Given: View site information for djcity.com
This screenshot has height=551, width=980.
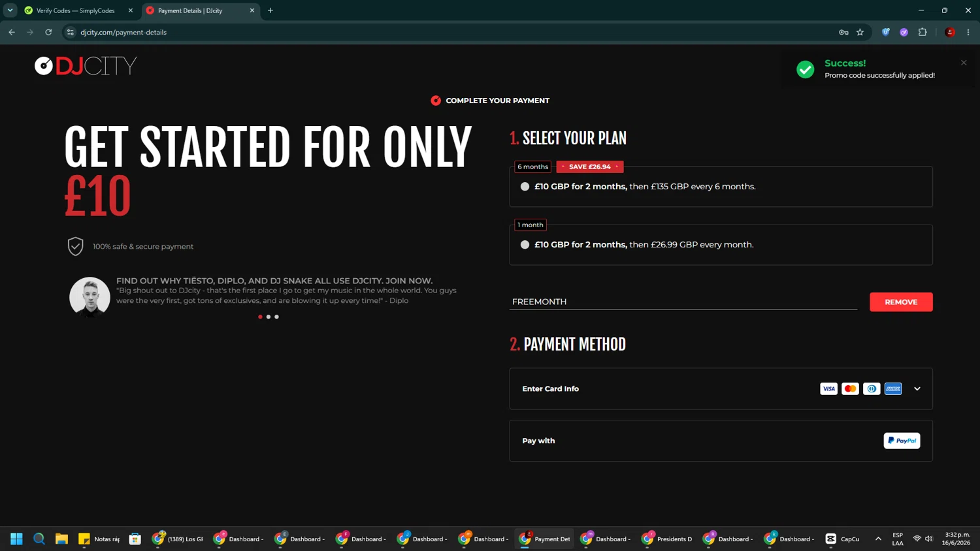Looking at the screenshot, I should pos(71,32).
